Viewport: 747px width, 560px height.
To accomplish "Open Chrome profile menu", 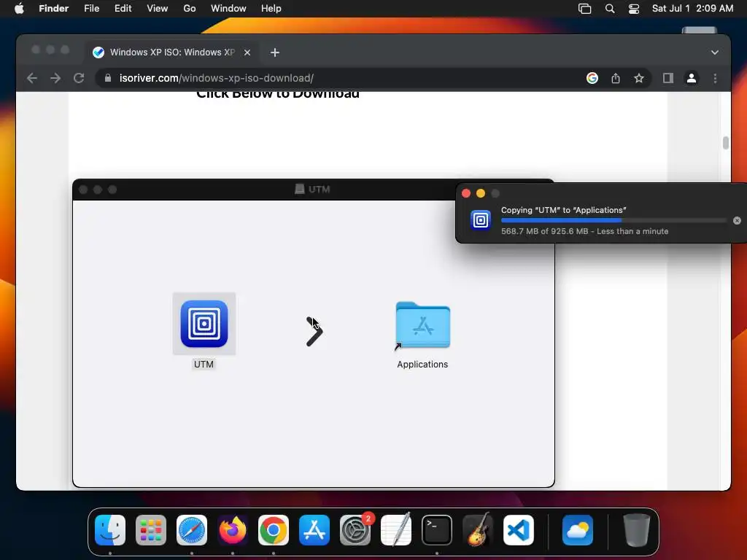I will pyautogui.click(x=692, y=78).
